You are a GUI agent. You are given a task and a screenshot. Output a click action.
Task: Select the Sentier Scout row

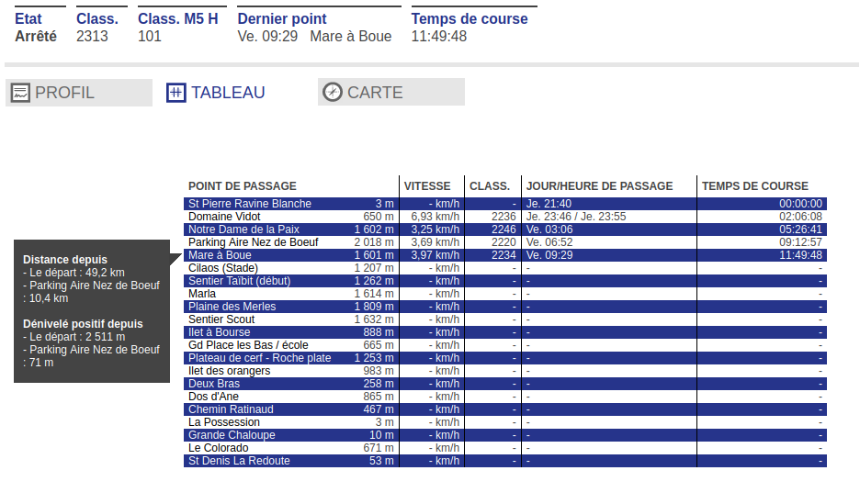point(505,319)
